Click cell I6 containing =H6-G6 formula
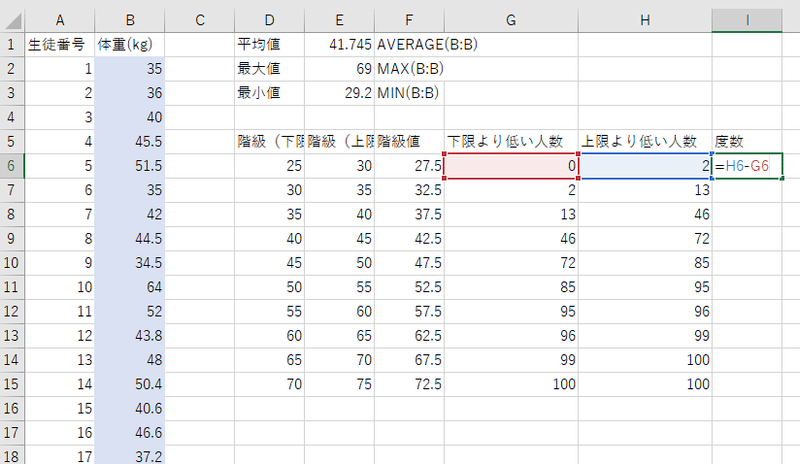This screenshot has height=464, width=800. pyautogui.click(x=747, y=166)
